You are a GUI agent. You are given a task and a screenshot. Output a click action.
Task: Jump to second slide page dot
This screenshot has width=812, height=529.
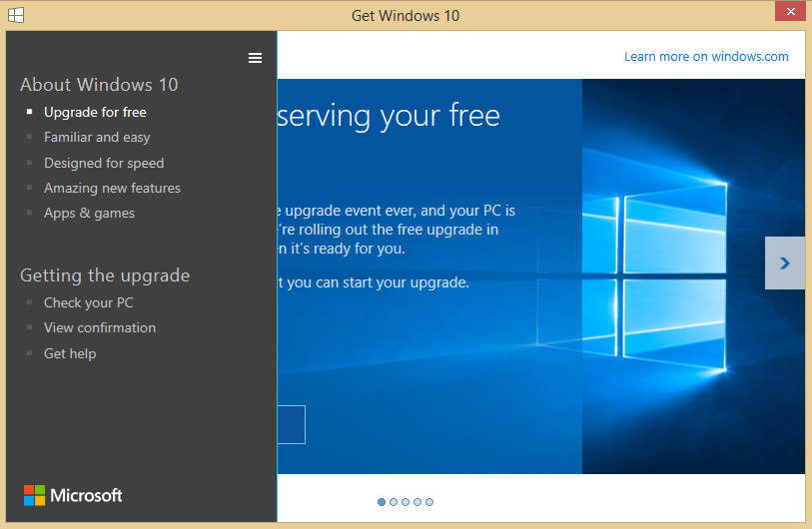[x=394, y=502]
